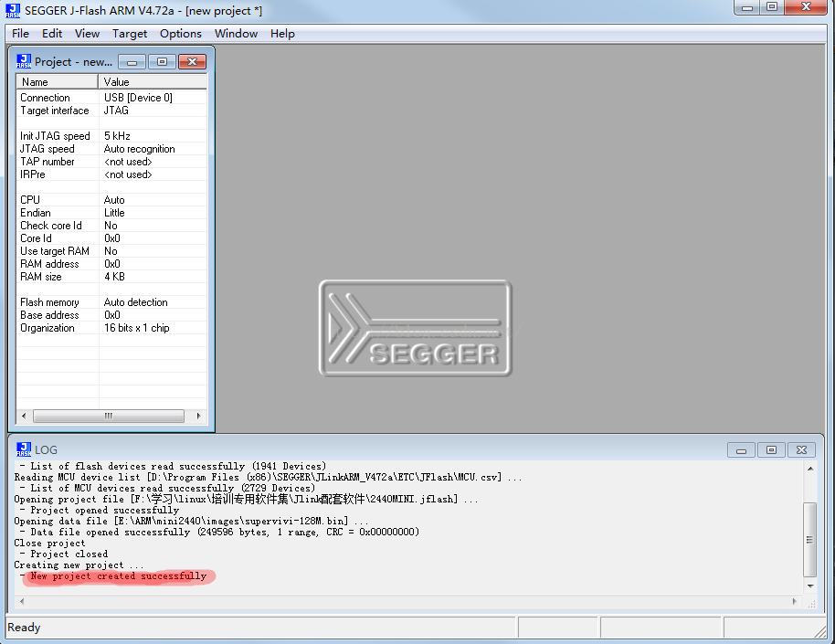Open the Window menu
Image resolution: width=835 pixels, height=644 pixels.
tap(236, 34)
